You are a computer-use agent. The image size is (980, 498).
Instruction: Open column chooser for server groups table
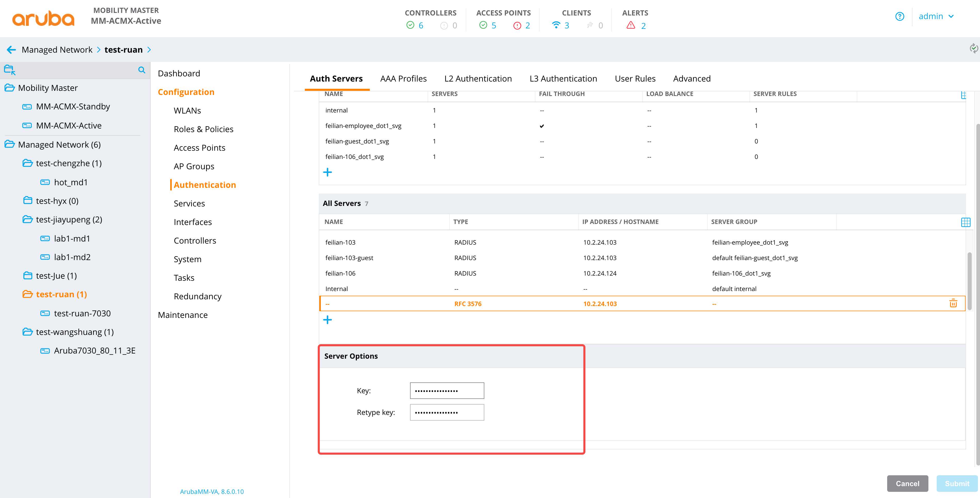pos(963,95)
